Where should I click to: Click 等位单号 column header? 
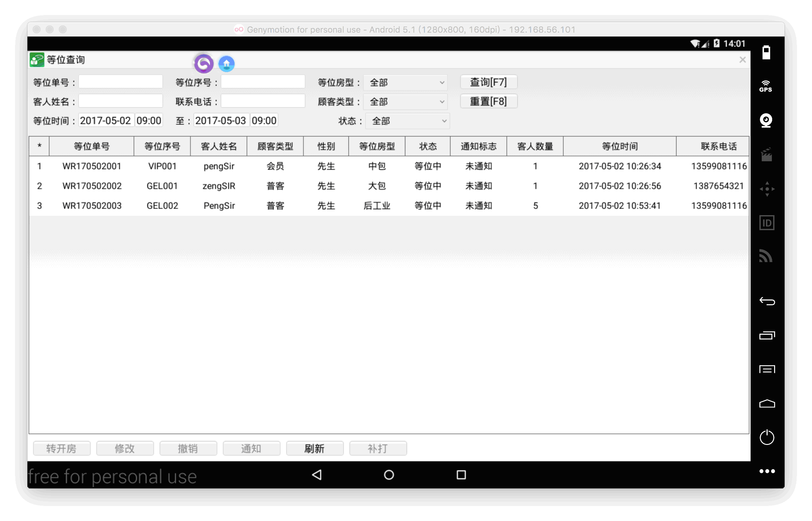point(92,147)
